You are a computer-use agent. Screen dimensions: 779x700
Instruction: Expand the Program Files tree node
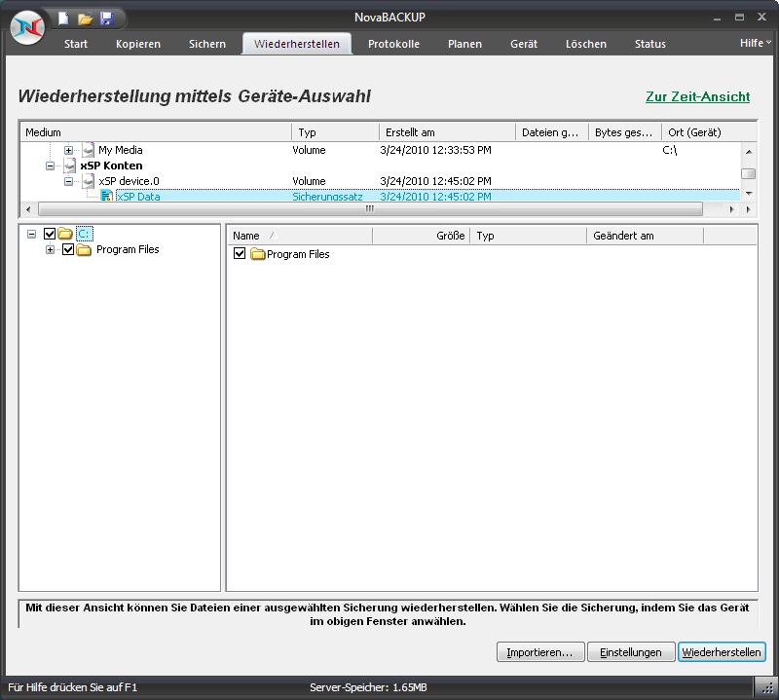tap(51, 249)
